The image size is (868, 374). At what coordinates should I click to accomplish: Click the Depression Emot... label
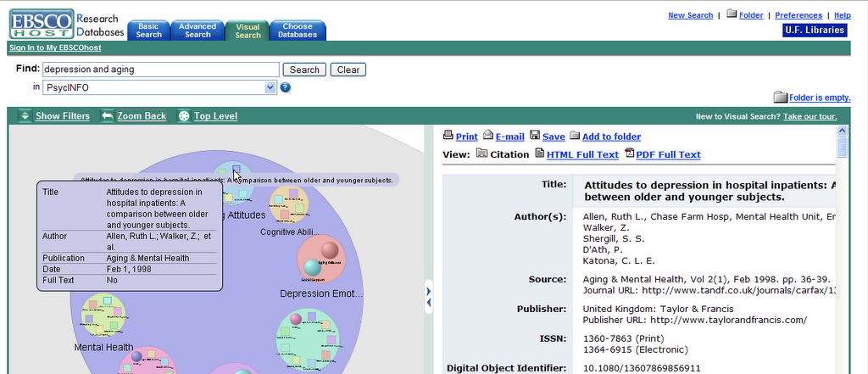[321, 293]
